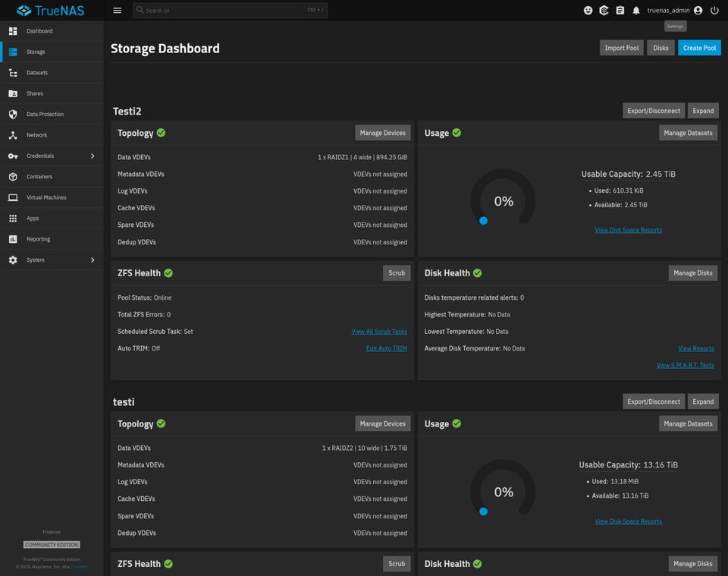This screenshot has width=728, height=576.
Task: Click the Network icon in the sidebar
Action: pos(13,135)
